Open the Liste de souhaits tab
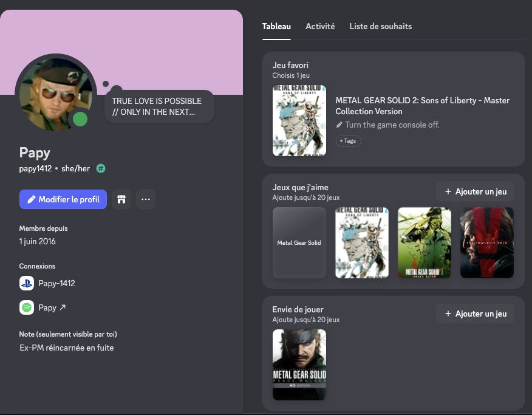 pyautogui.click(x=380, y=27)
